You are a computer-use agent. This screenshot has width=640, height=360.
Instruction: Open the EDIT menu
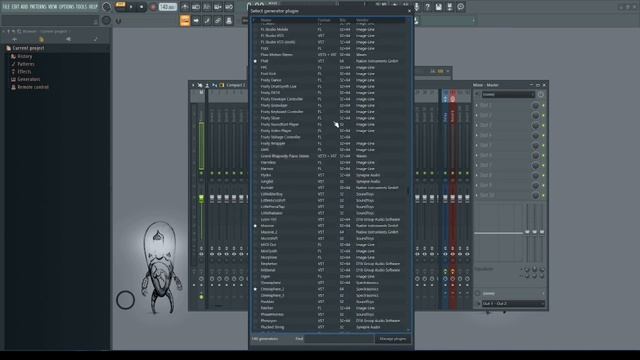(x=16, y=7)
